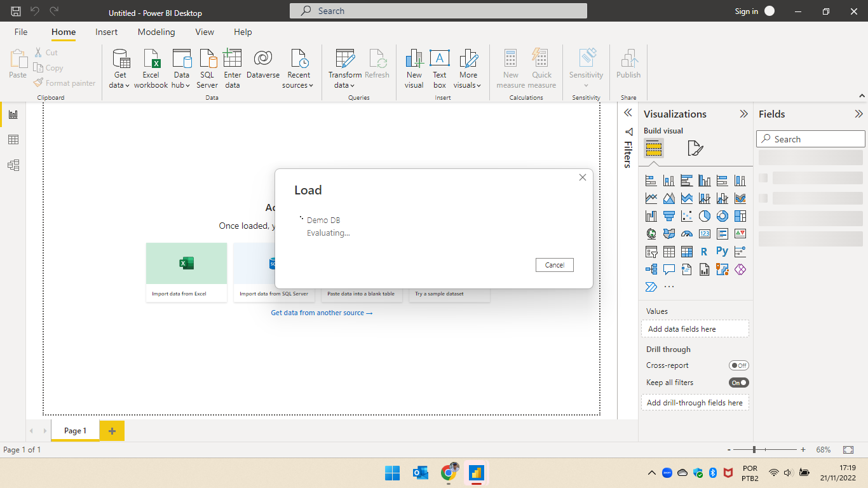Click the SQL Server ribbon button
Viewport: 868px width, 488px height.
coord(207,69)
